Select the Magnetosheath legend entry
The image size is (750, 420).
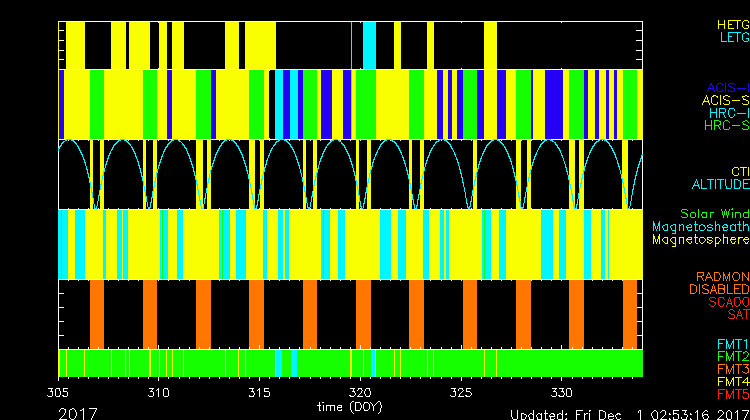(700, 227)
